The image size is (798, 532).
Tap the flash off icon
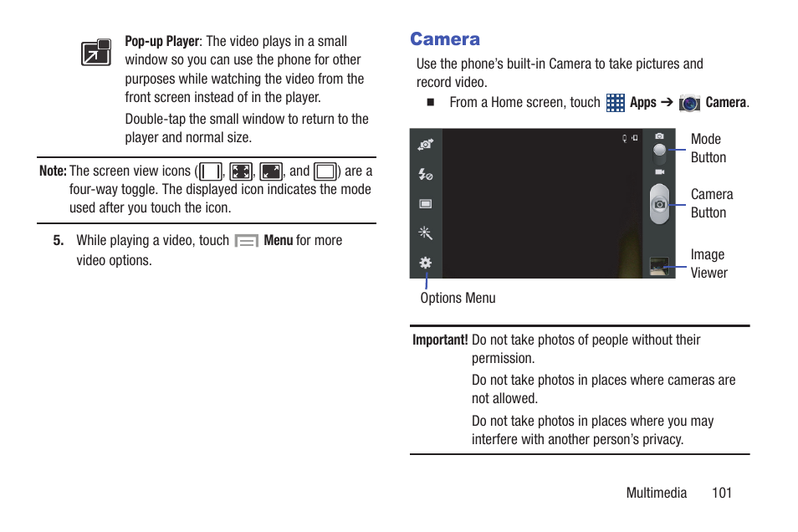coord(426,174)
